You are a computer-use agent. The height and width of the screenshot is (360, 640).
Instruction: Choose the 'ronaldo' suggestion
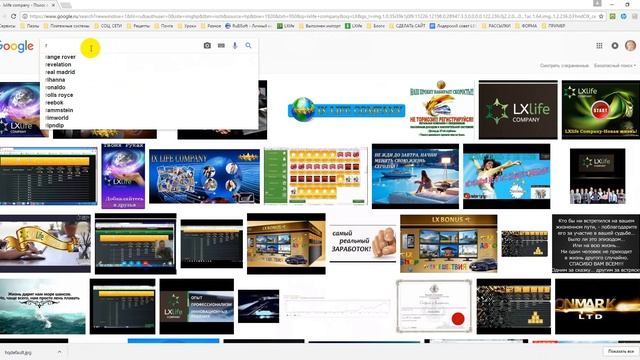[x=56, y=87]
